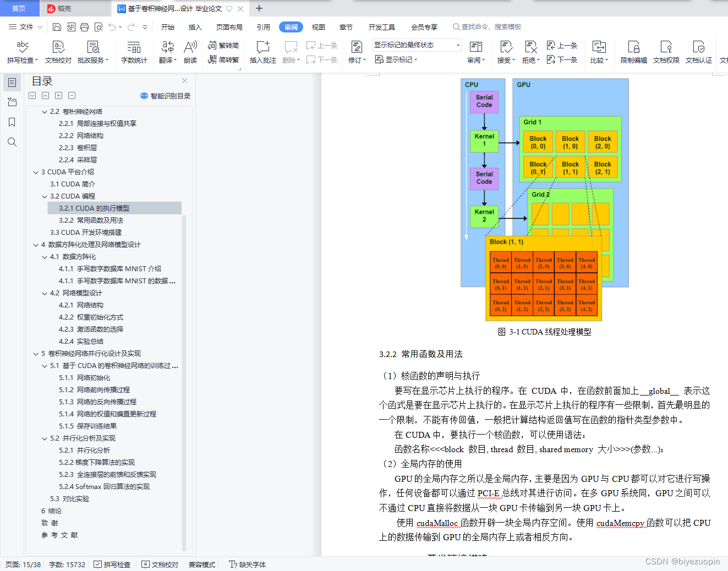Open 文档权限 document permissions
This screenshot has width=728, height=571.
[666, 52]
